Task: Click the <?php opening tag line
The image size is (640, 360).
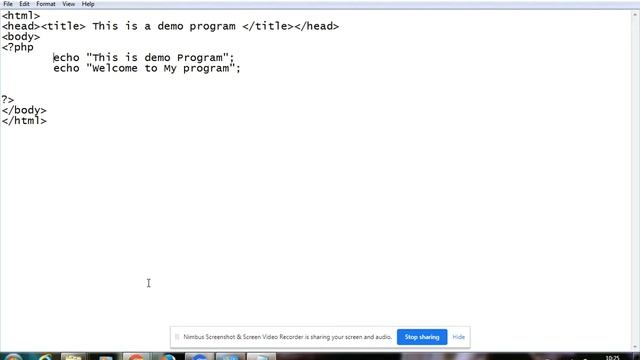Action: 18,47
